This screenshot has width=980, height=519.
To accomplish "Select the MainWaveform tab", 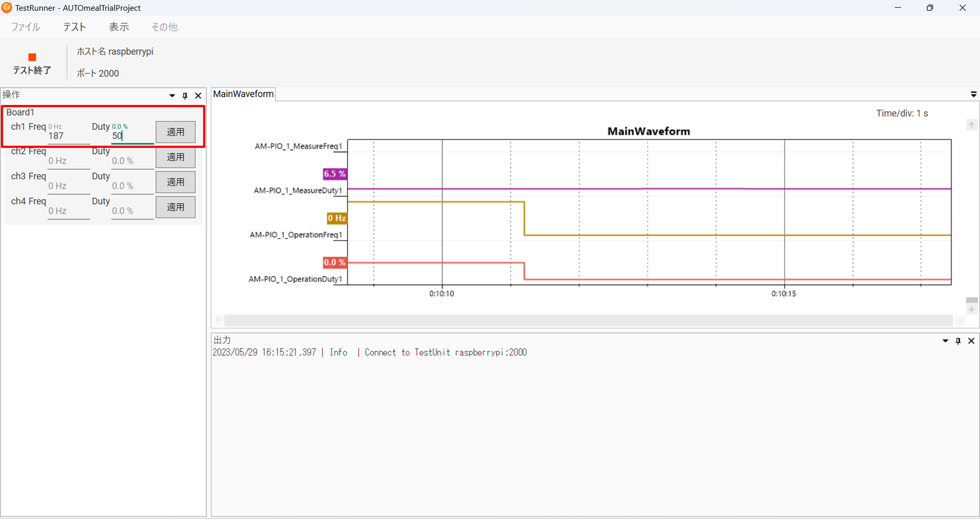I will [243, 94].
